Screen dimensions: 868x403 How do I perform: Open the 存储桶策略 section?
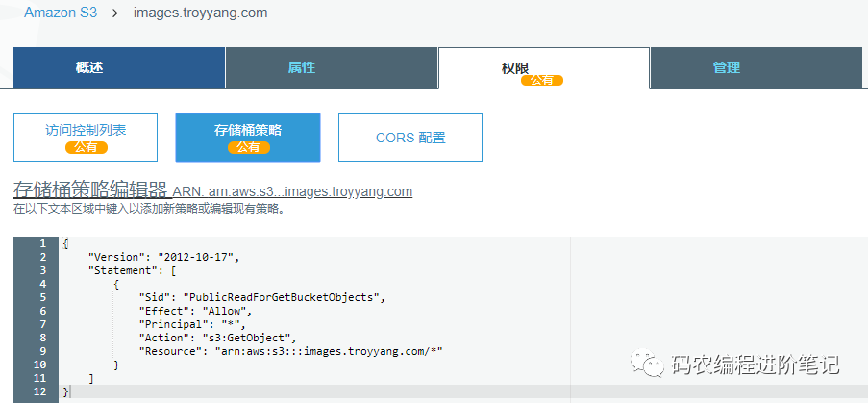coord(248,138)
